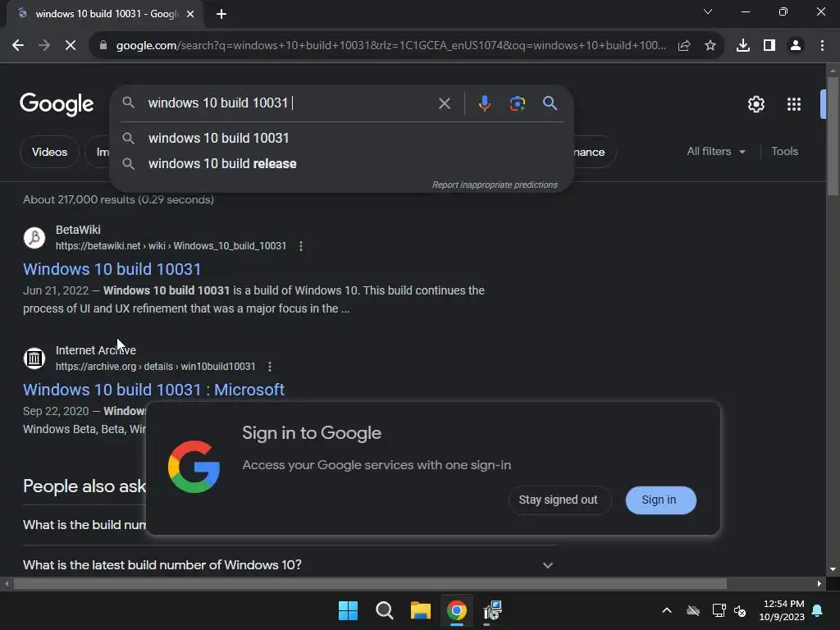
Task: Click the lock site info icon
Action: 103,46
